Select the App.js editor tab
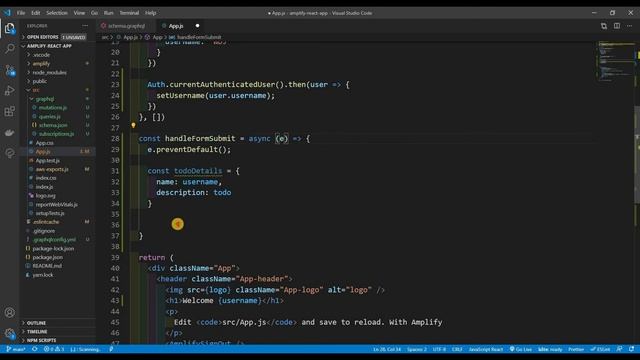 pyautogui.click(x=176, y=26)
